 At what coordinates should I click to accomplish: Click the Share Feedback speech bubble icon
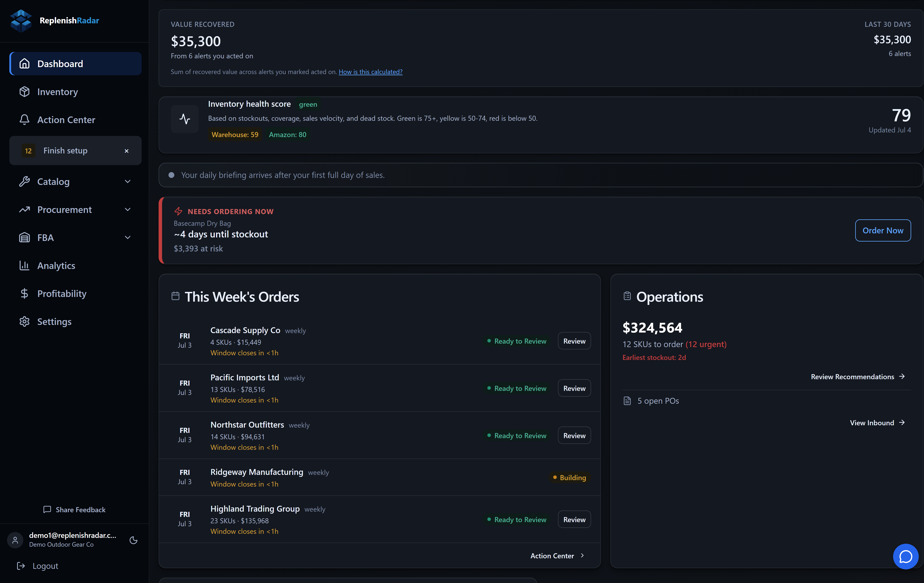[47, 510]
